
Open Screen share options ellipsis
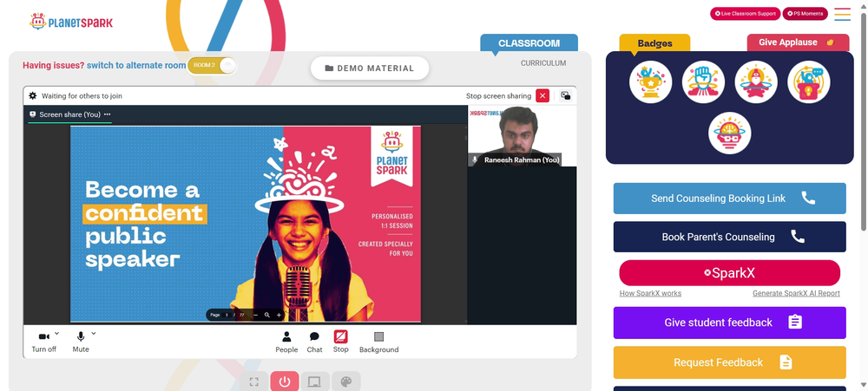pos(108,114)
